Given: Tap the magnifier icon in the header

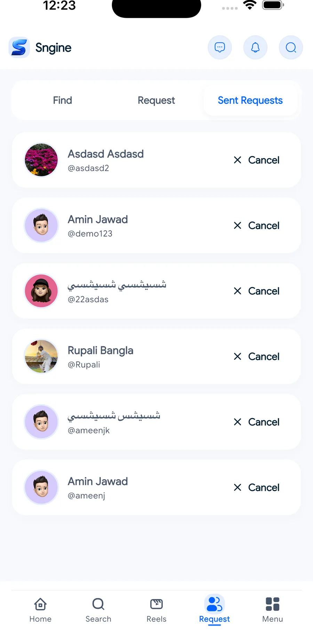Looking at the screenshot, I should (x=291, y=47).
